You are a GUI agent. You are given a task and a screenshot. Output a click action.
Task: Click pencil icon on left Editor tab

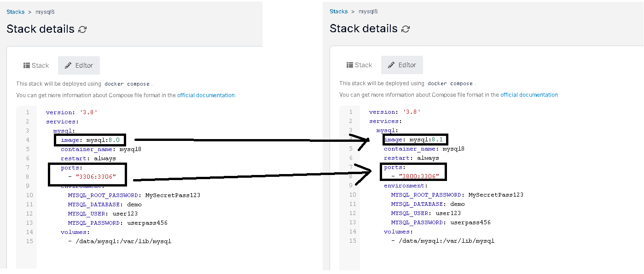[68, 65]
